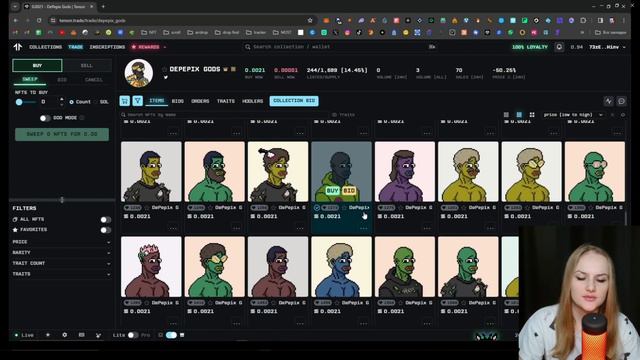Screen dimensions: 640x360
Task: Tick the select checkmark on the hovered hoodie NFT
Action: [317, 208]
